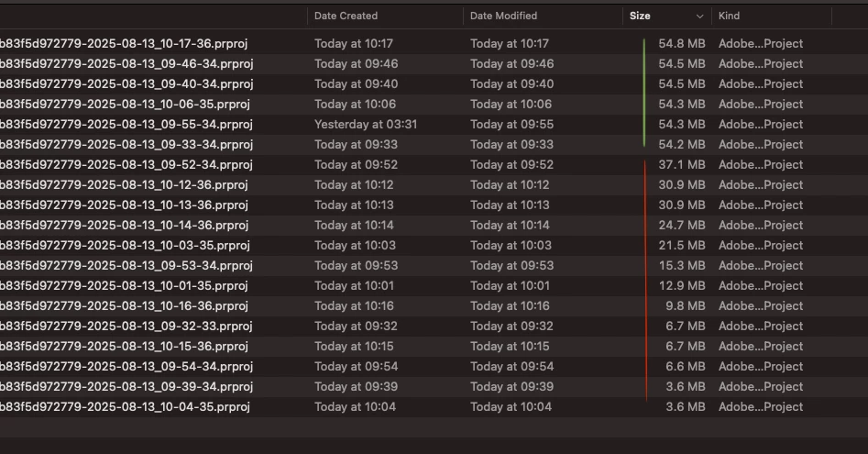Select file ending 10-13-36.prproj
Viewport: 868px width, 454px height.
pyautogui.click(x=124, y=205)
